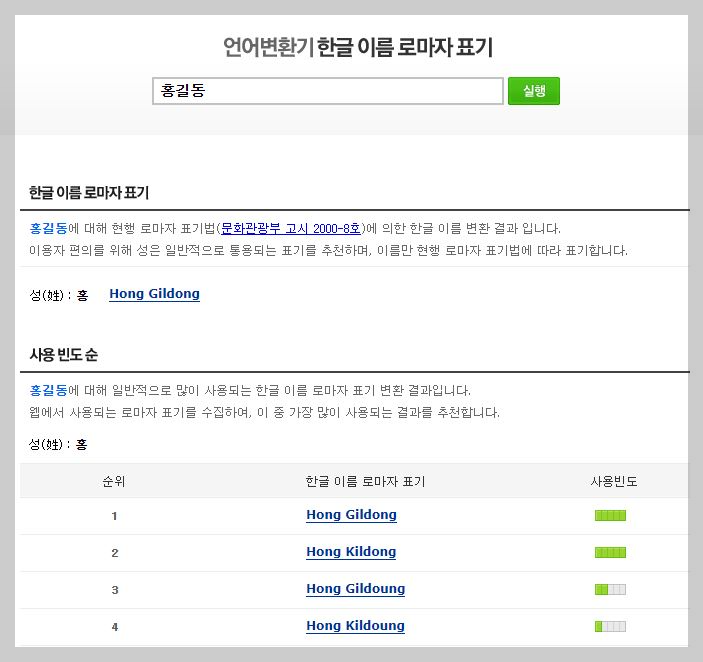Click the name input field containing 홍길동
Image resolution: width=703 pixels, height=662 pixels.
pyautogui.click(x=328, y=91)
